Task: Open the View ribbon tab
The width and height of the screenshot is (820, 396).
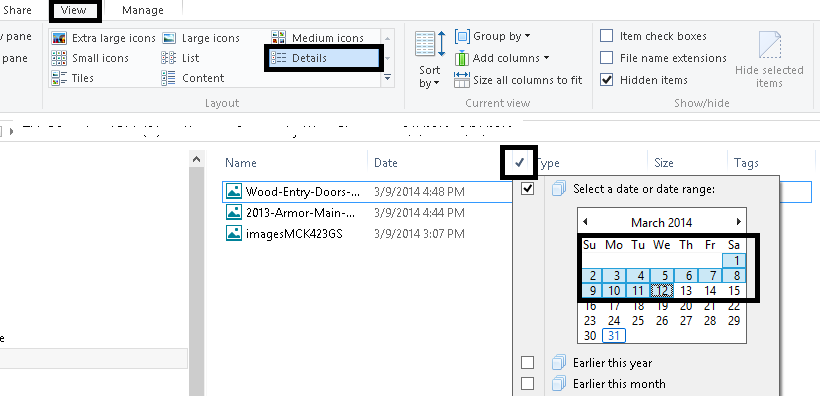Action: point(73,10)
